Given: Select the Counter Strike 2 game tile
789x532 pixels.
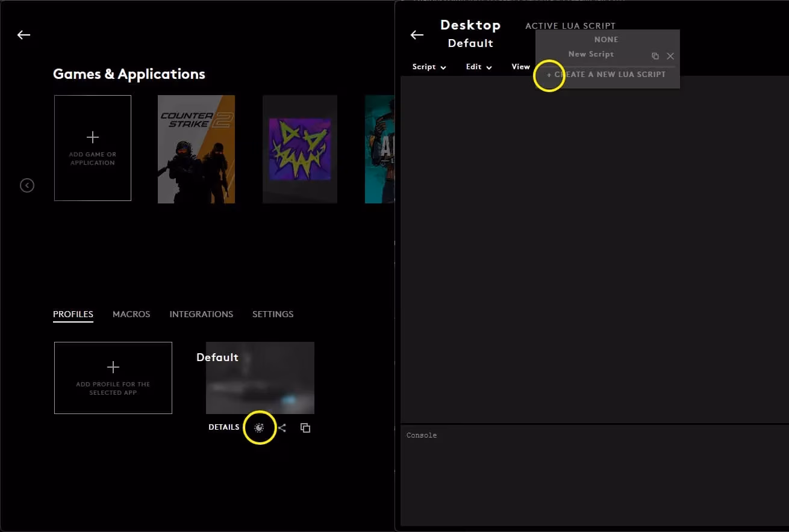Looking at the screenshot, I should 196,149.
